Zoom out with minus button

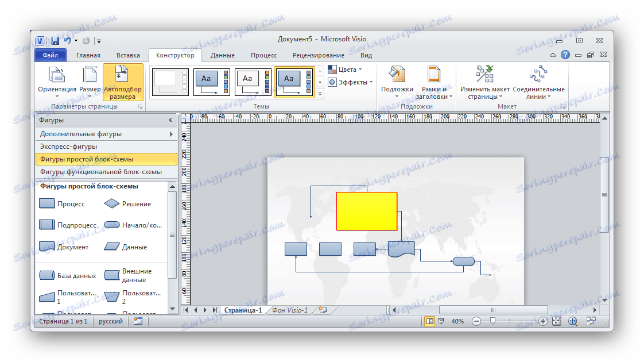476,321
